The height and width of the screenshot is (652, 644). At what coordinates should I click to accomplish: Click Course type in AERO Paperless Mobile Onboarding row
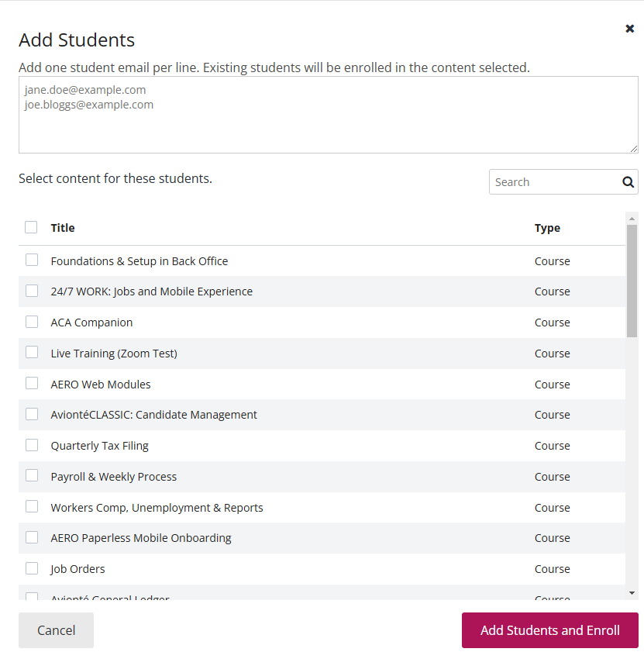[x=552, y=538]
